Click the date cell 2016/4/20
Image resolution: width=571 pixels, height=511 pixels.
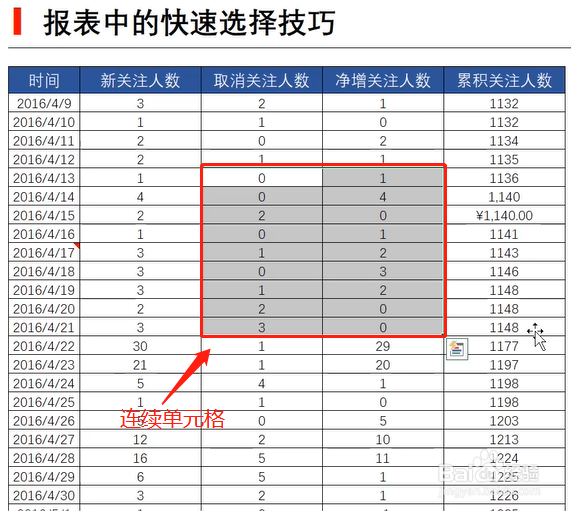coord(44,308)
